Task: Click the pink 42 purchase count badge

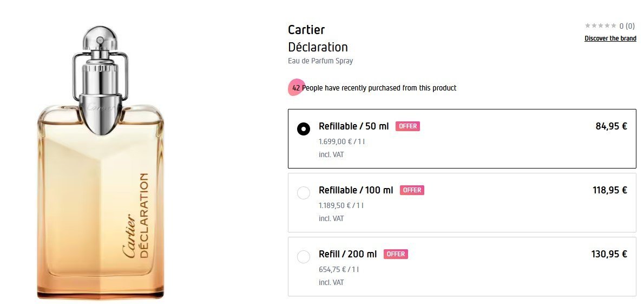Action: [x=295, y=88]
